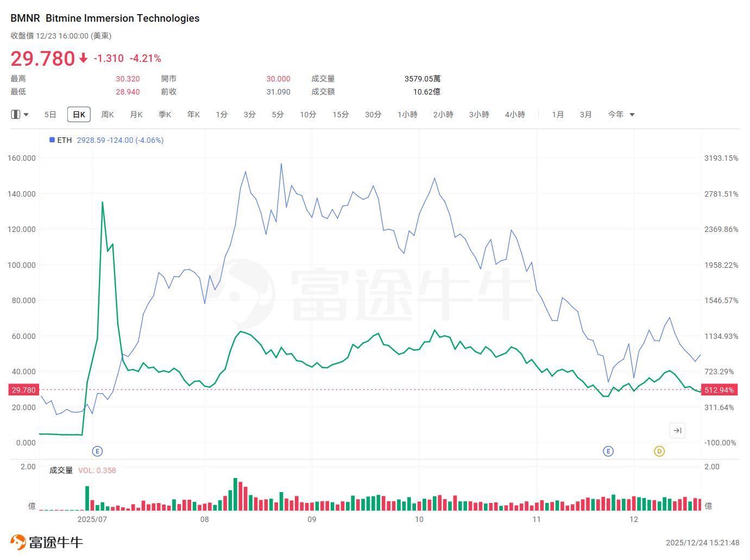Image resolution: width=750 pixels, height=560 pixels.
Task: Switch to the 周K weekly tab
Action: click(107, 115)
